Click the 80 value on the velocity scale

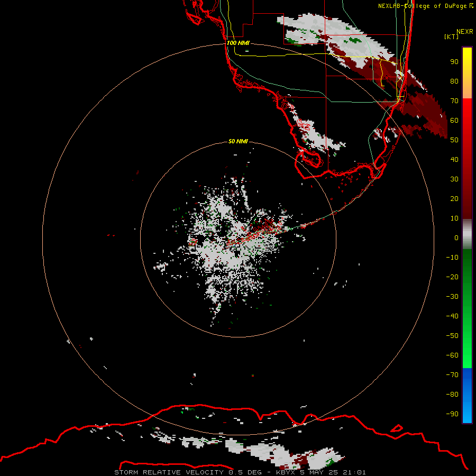[454, 81]
